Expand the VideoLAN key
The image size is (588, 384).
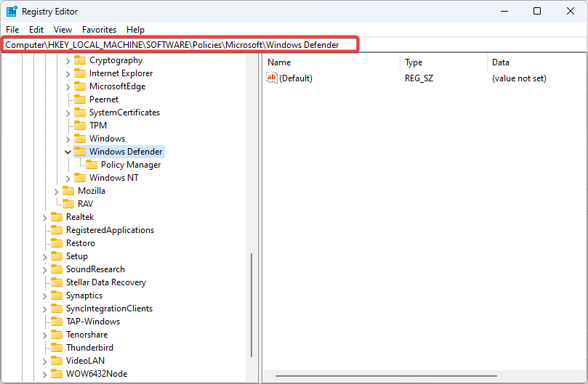pos(44,361)
